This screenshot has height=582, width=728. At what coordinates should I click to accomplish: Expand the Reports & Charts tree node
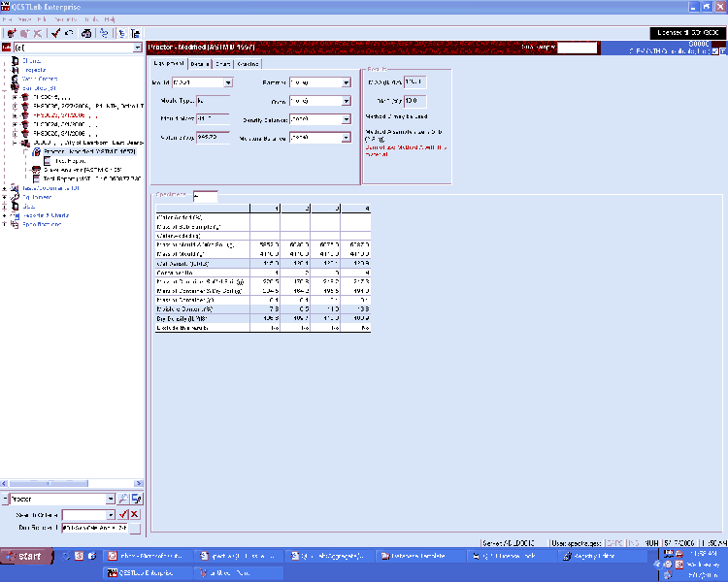coord(5,215)
